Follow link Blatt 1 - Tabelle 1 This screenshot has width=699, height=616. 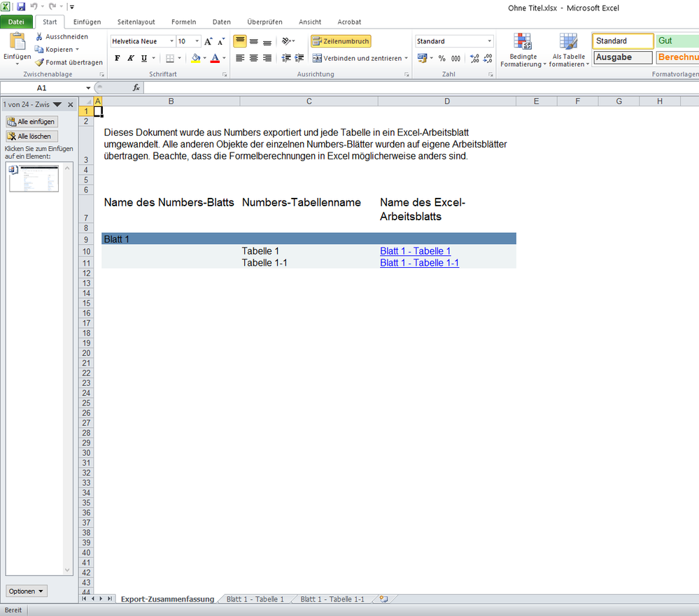[416, 251]
